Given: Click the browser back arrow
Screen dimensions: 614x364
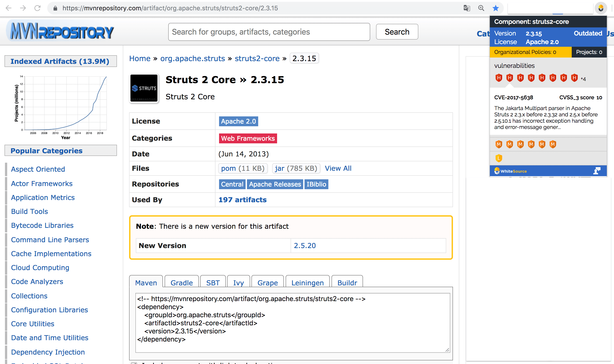Looking at the screenshot, I should coord(9,8).
